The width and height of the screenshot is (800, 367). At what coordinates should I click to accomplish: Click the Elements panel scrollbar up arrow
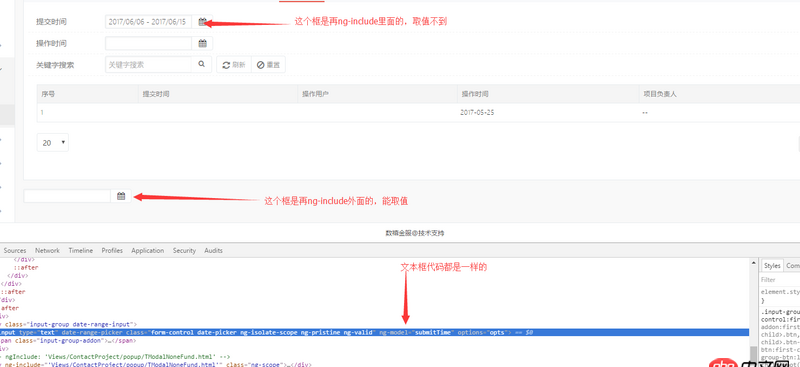[753, 262]
